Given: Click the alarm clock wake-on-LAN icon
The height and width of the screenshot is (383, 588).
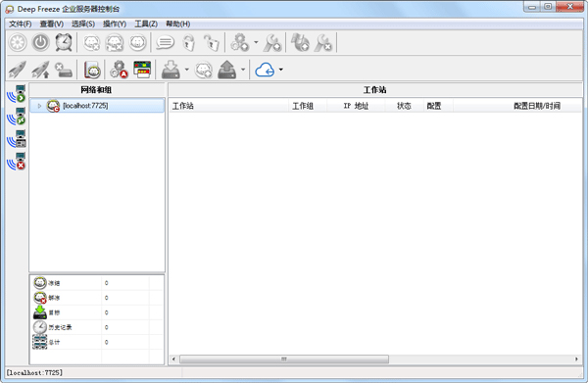Looking at the screenshot, I should click(x=64, y=42).
